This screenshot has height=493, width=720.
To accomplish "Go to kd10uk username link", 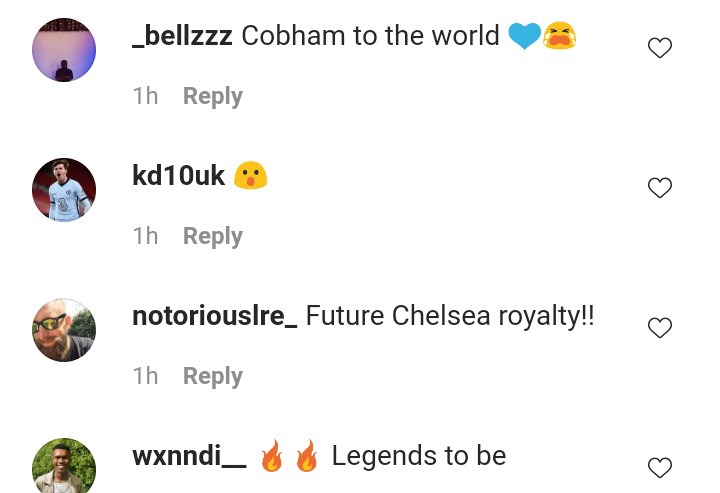I will pos(179,176).
